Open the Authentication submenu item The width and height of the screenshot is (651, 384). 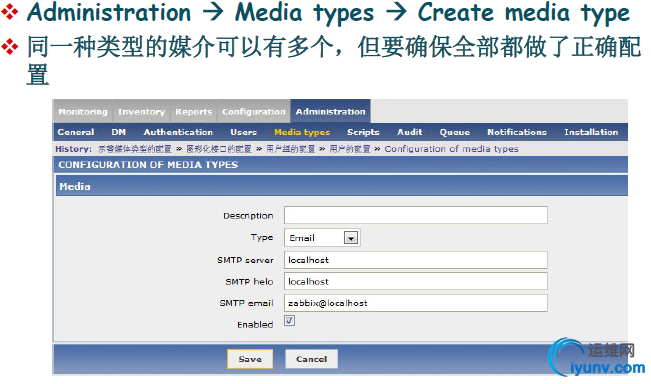[x=178, y=132]
